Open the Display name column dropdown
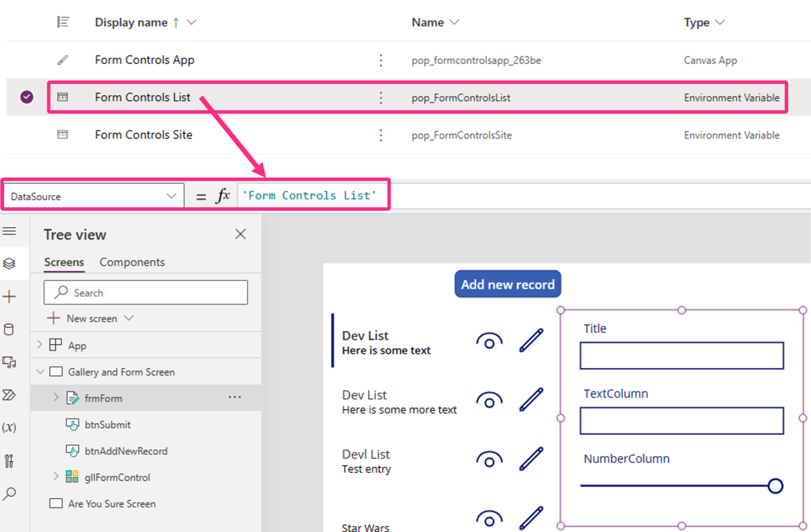 point(191,22)
